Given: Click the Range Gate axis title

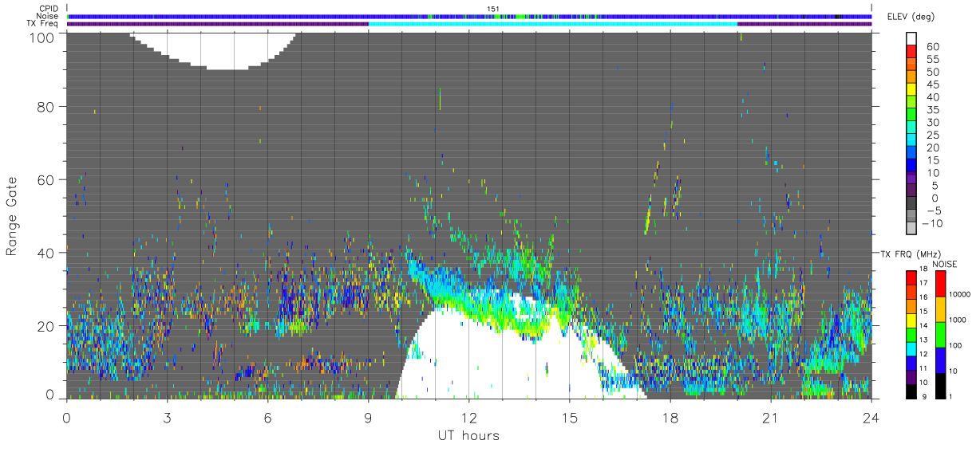Looking at the screenshot, I should coord(13,216).
